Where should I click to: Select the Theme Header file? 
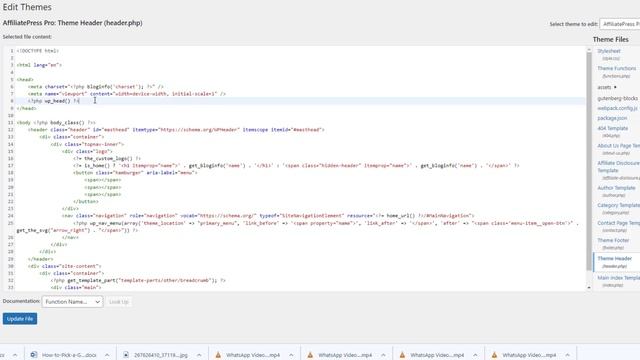pos(615,258)
